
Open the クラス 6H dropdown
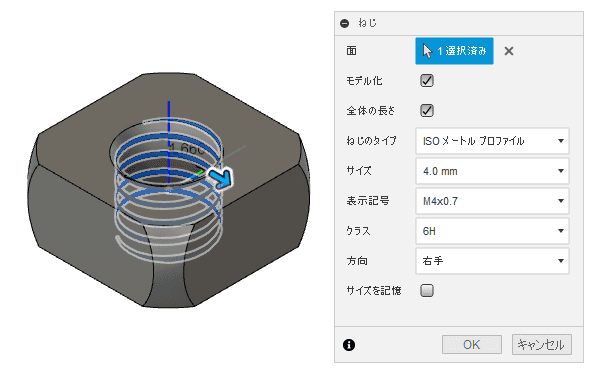[x=492, y=231]
